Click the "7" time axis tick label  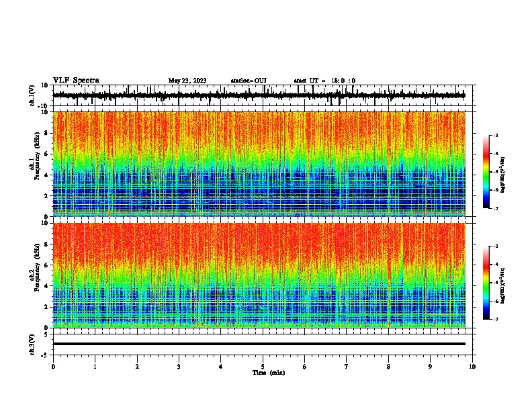click(347, 367)
